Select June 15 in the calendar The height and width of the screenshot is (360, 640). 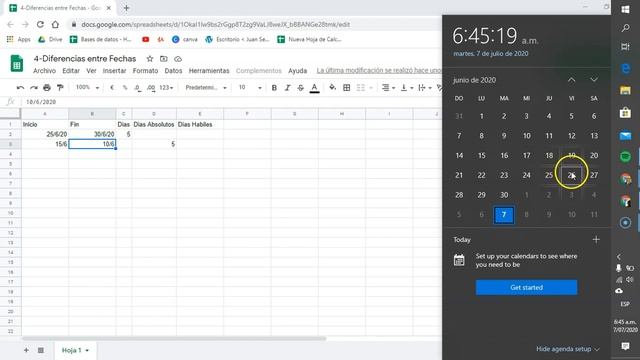[482, 156]
